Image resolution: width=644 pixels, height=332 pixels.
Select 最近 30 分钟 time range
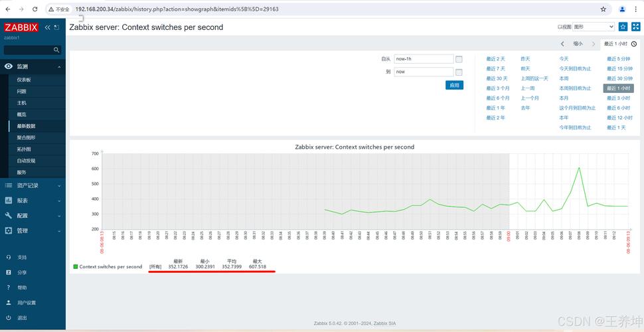(619, 78)
